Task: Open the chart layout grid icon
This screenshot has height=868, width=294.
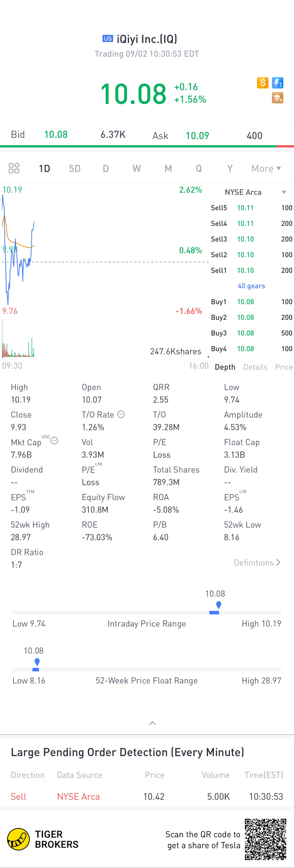Action: click(14, 168)
